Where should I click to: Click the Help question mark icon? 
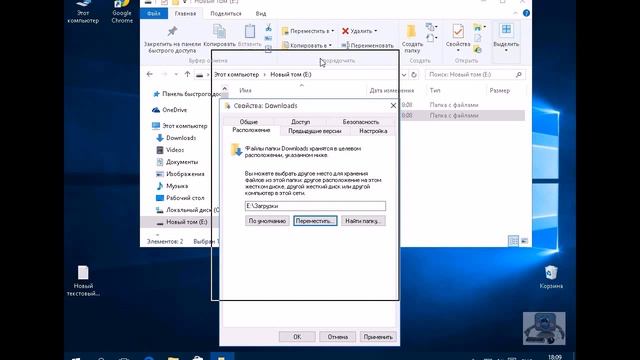[526, 13]
